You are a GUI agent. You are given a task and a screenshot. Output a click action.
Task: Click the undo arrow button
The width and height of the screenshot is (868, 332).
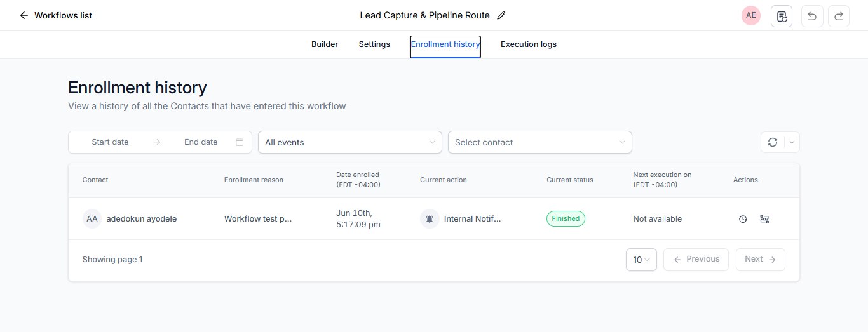click(x=811, y=16)
